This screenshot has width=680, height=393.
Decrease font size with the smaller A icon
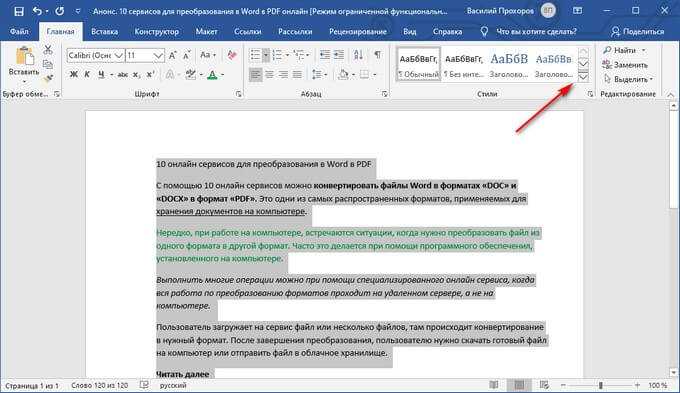186,56
